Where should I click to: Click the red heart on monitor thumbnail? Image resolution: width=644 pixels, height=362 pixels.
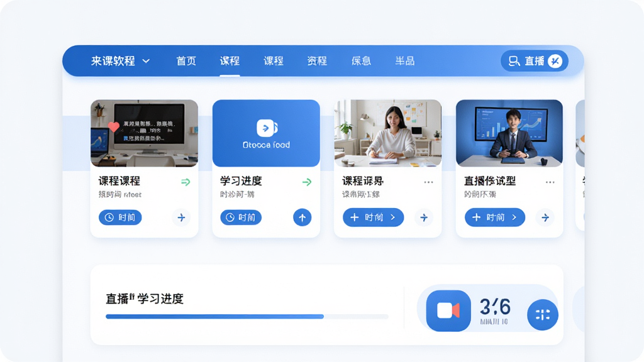pos(114,126)
